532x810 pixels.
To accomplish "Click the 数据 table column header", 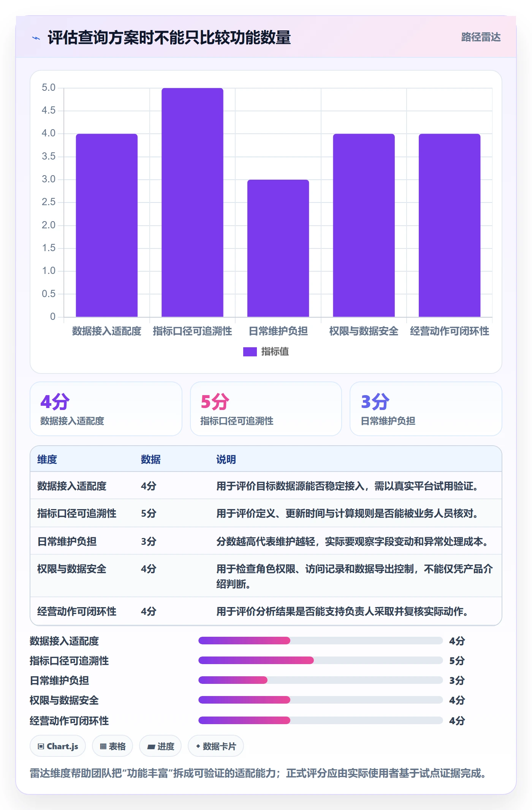I will [x=151, y=459].
